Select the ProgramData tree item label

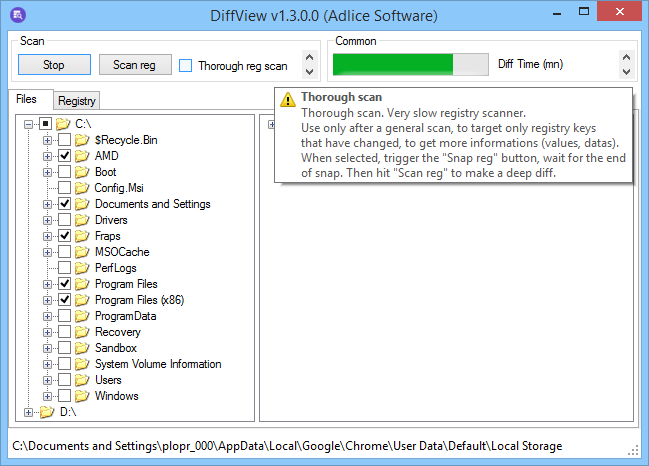(125, 316)
